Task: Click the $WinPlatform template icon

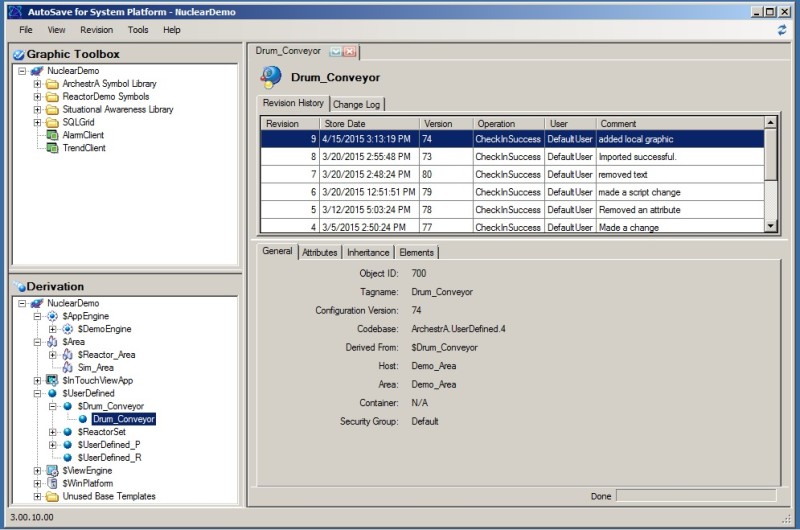Action: pos(52,483)
